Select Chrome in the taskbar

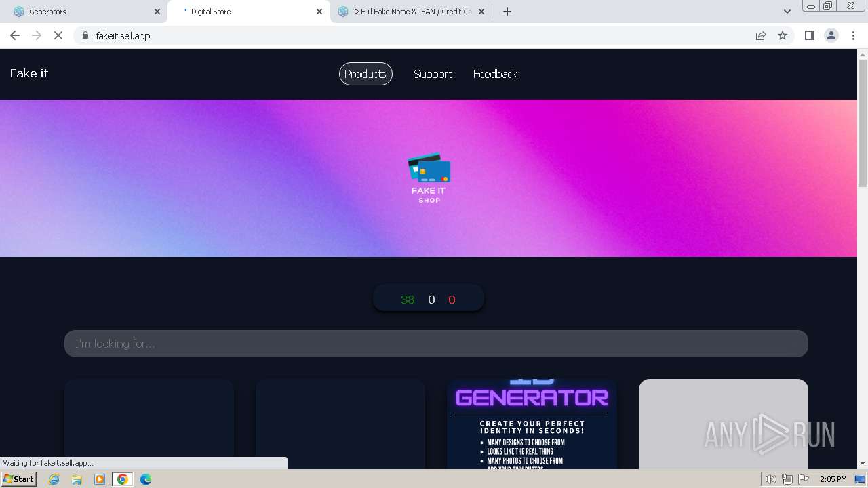tap(123, 479)
